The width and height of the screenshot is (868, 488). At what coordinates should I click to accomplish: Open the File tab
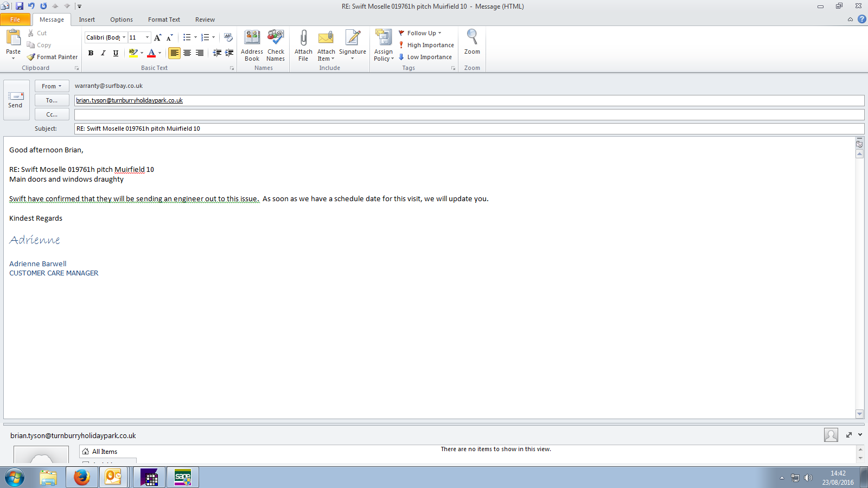[15, 20]
